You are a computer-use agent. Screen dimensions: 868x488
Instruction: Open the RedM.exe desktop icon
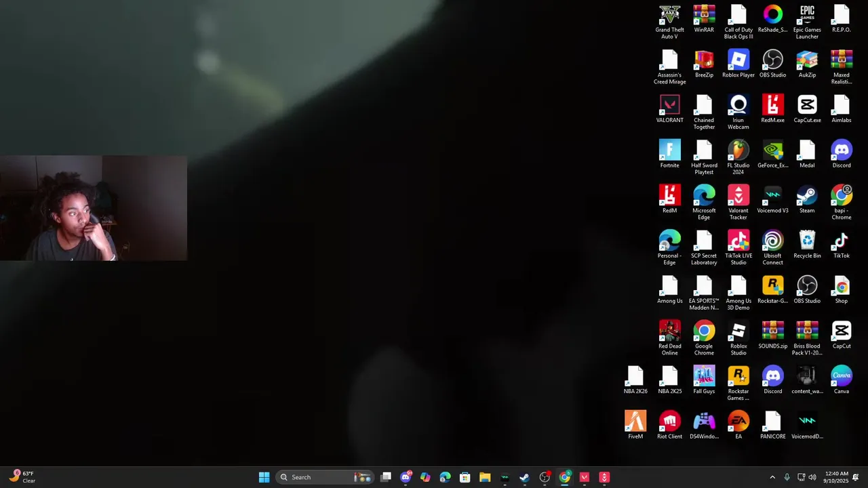click(772, 109)
